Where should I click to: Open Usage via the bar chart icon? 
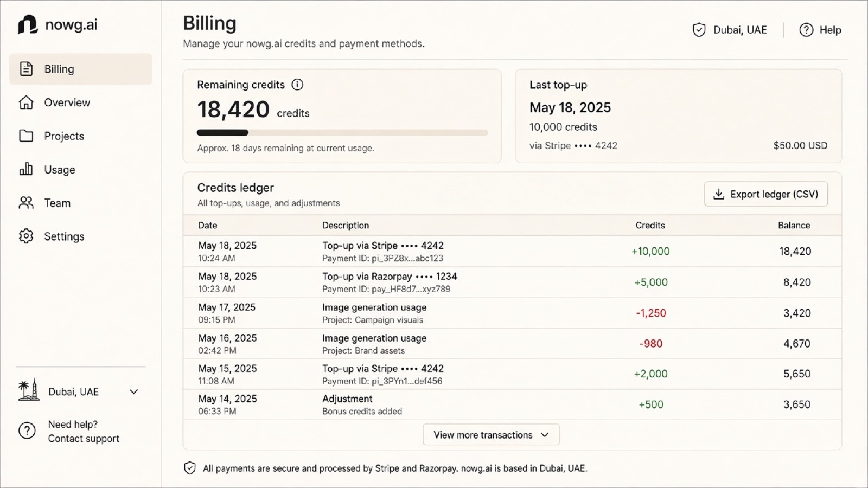click(26, 169)
